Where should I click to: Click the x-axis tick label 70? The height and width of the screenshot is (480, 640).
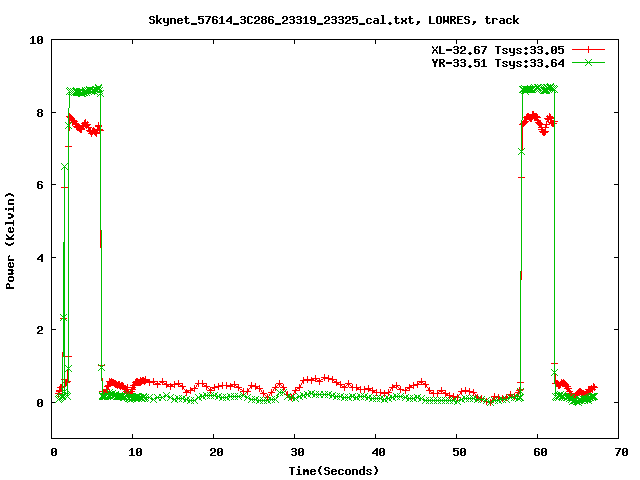coord(621,452)
